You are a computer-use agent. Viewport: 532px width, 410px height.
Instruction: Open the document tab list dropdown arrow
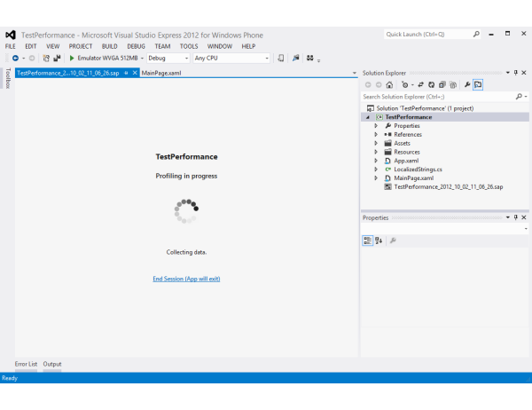354,73
